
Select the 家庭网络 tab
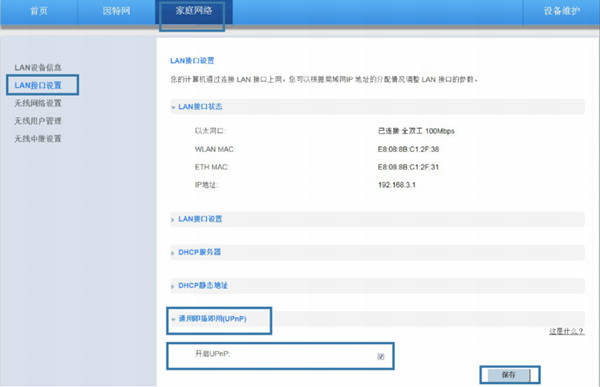(x=194, y=11)
